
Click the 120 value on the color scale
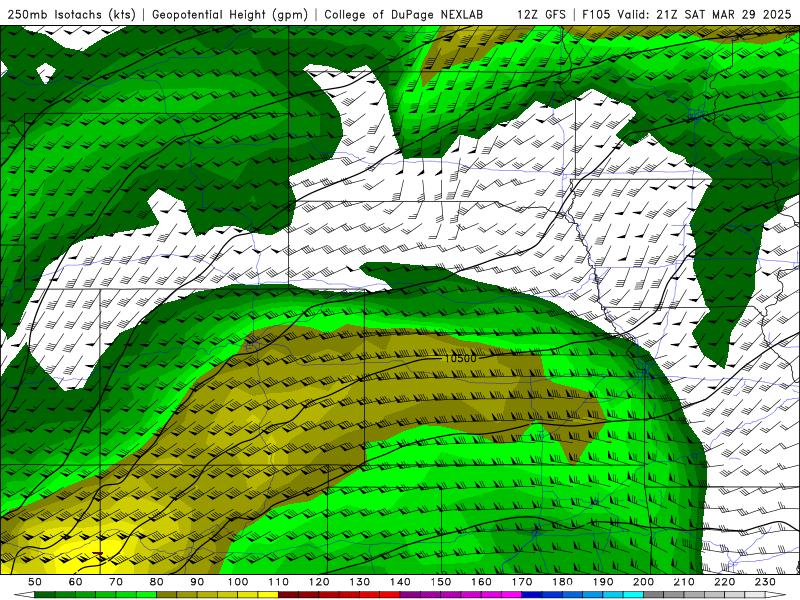tap(319, 582)
